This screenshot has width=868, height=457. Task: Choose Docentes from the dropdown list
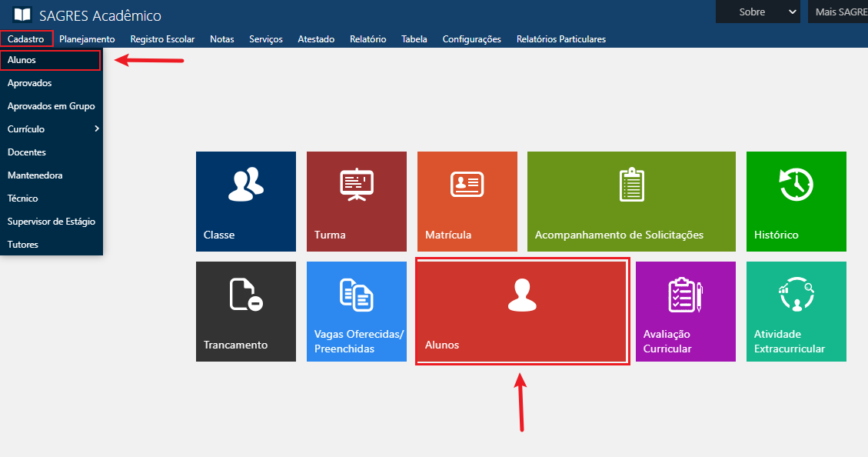(x=27, y=152)
